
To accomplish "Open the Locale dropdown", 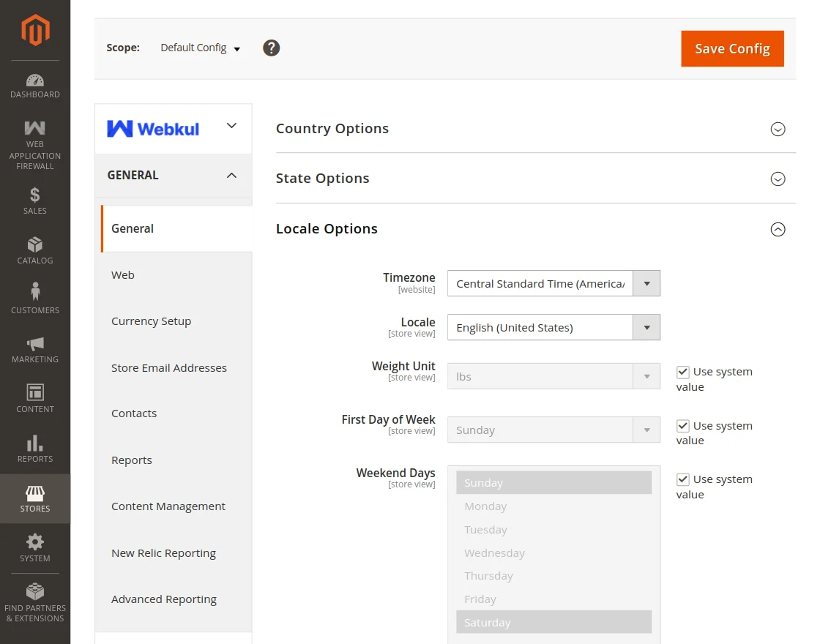I will click(x=553, y=327).
